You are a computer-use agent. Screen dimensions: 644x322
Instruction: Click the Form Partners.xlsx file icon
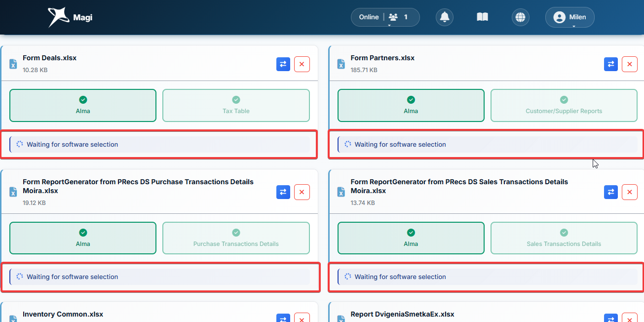point(341,64)
